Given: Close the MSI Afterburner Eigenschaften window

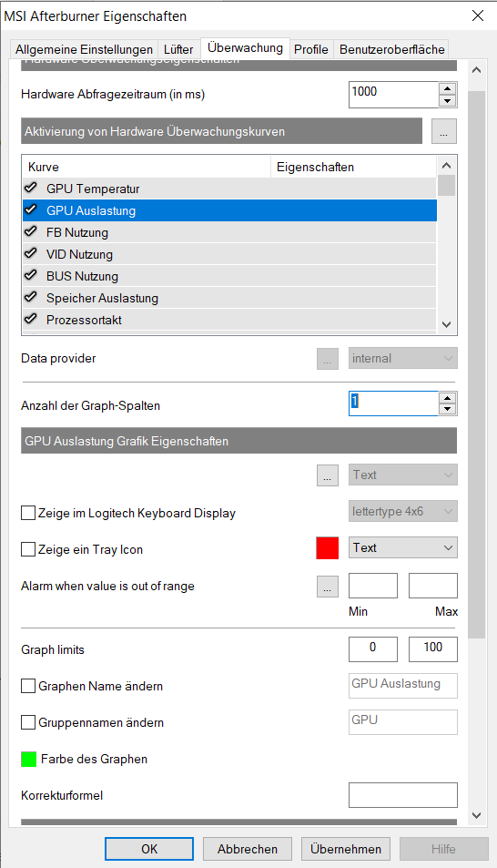Looking at the screenshot, I should [x=478, y=15].
